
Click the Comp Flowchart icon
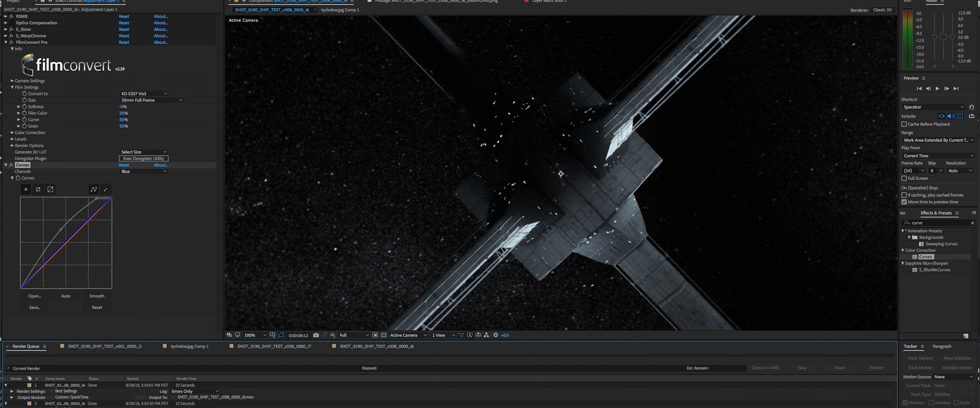(x=487, y=335)
